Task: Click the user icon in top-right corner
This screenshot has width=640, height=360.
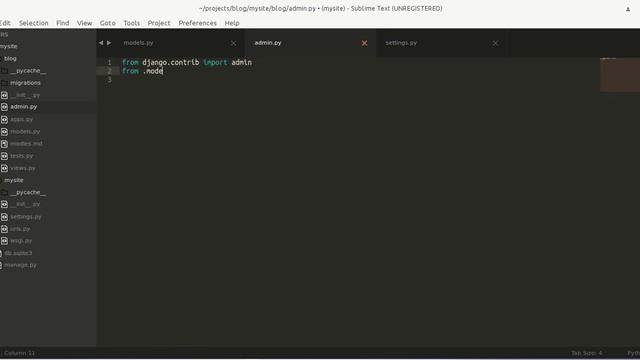Action: tap(628, 9)
